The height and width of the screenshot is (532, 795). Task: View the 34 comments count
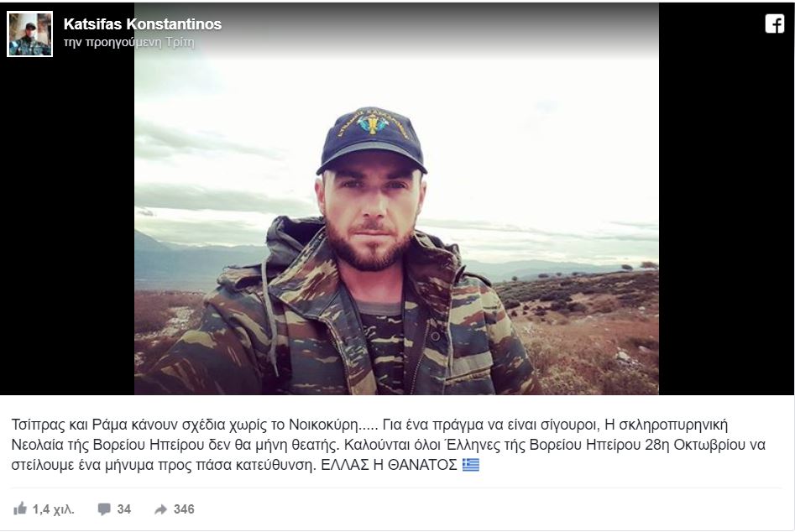point(124,509)
